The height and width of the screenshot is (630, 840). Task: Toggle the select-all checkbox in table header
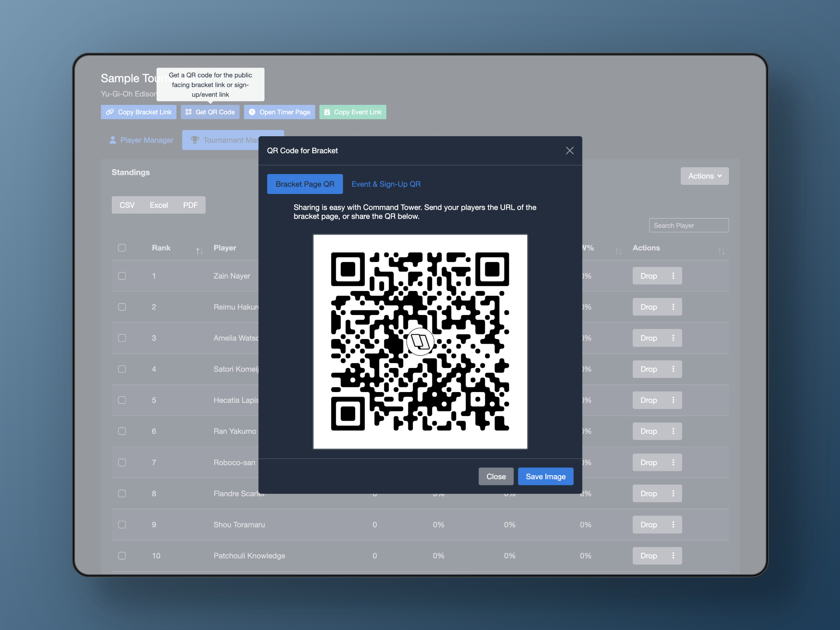pos(122,248)
